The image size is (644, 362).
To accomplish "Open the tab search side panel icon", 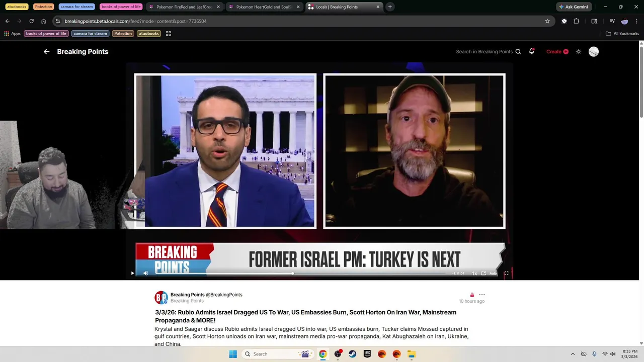I will tap(594, 21).
